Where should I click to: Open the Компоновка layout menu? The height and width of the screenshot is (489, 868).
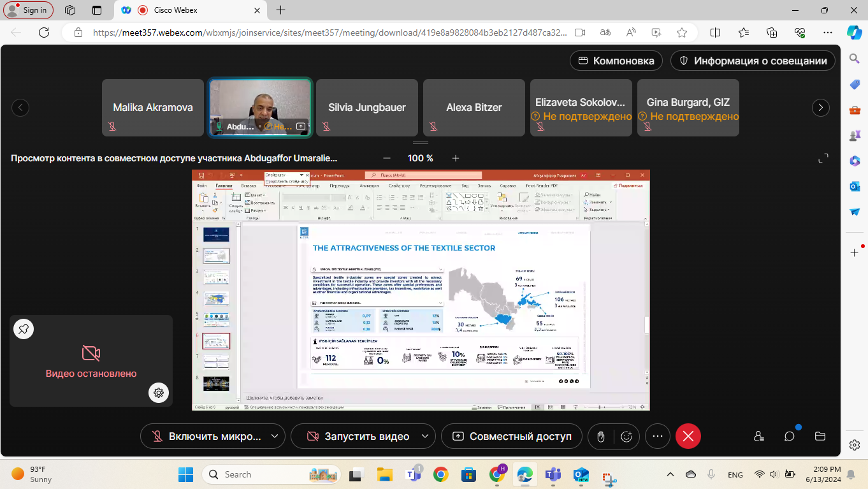pyautogui.click(x=616, y=61)
